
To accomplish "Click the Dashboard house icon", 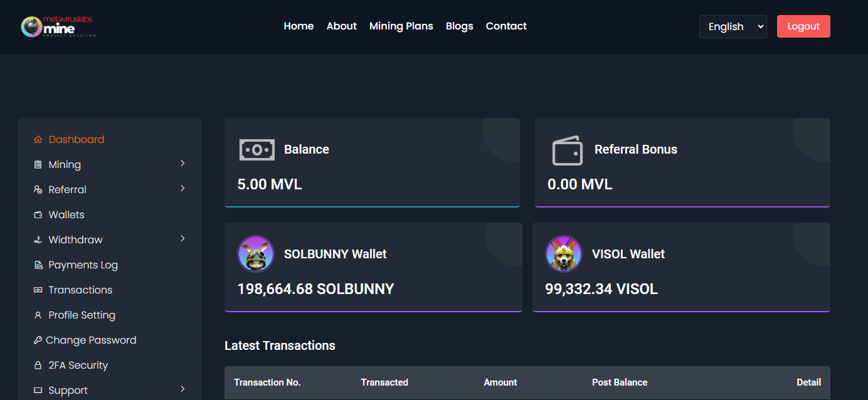I will (x=38, y=139).
